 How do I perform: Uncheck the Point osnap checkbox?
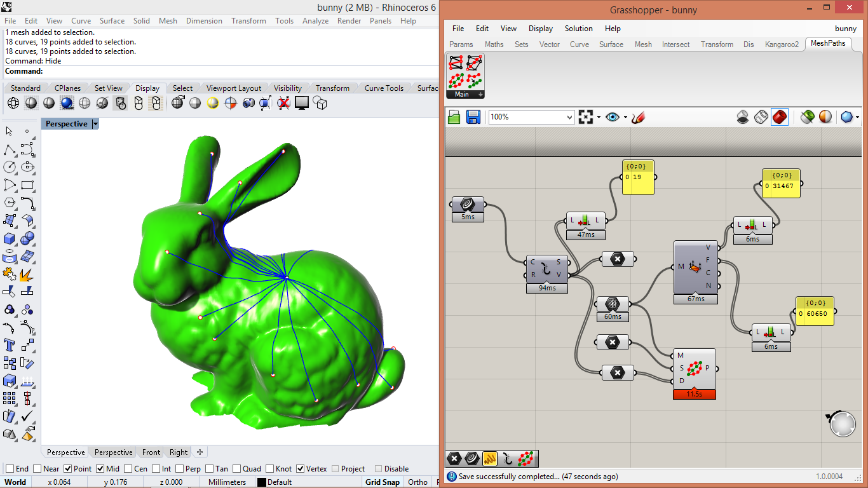click(68, 469)
